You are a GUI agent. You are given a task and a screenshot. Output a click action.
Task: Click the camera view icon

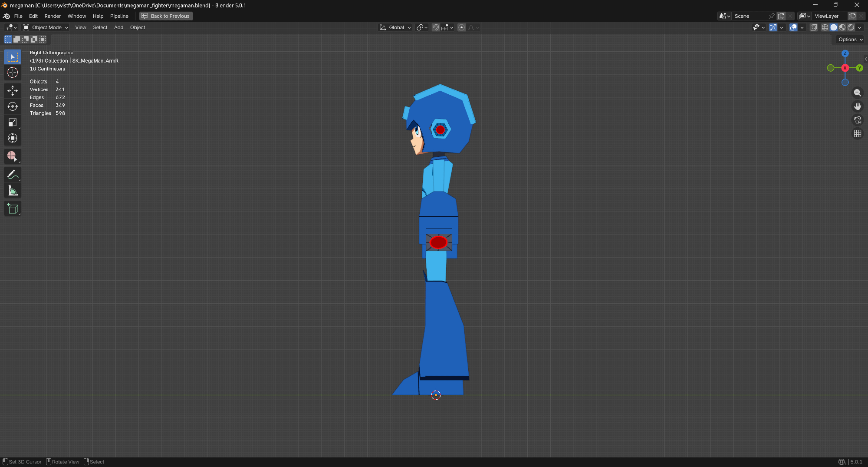point(858,120)
